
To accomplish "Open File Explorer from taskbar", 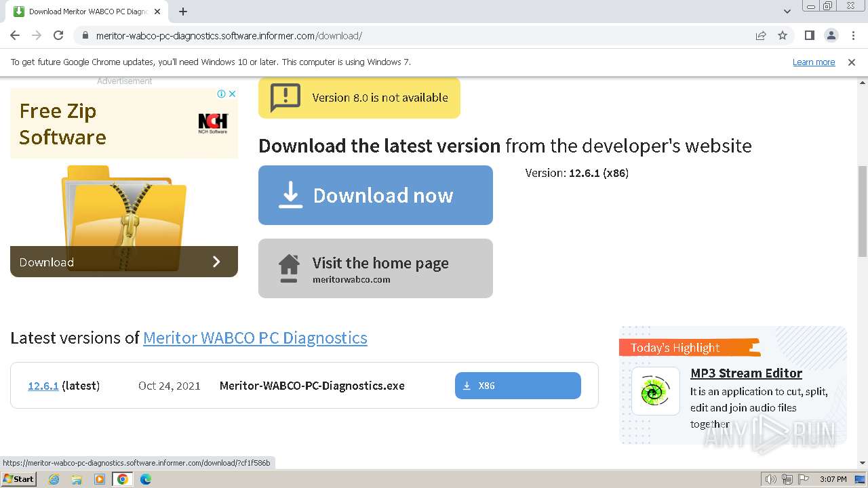I will [x=77, y=479].
